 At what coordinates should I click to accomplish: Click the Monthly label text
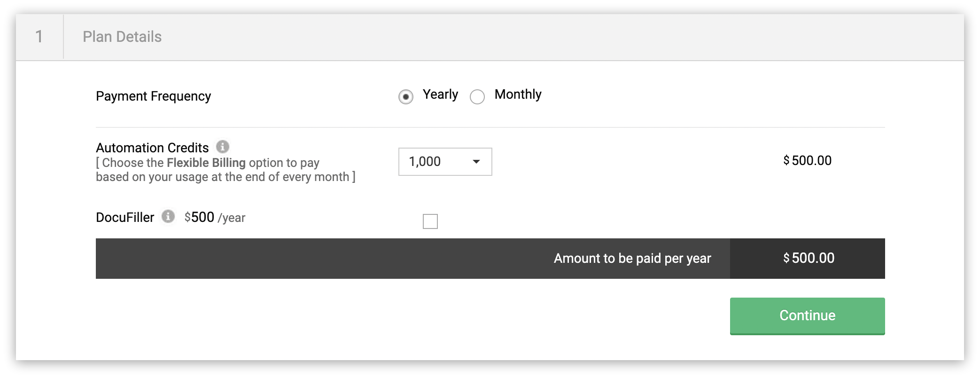coord(518,94)
